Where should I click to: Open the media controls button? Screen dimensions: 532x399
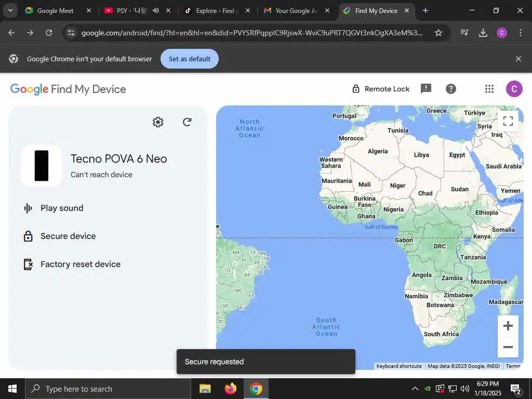(464, 33)
